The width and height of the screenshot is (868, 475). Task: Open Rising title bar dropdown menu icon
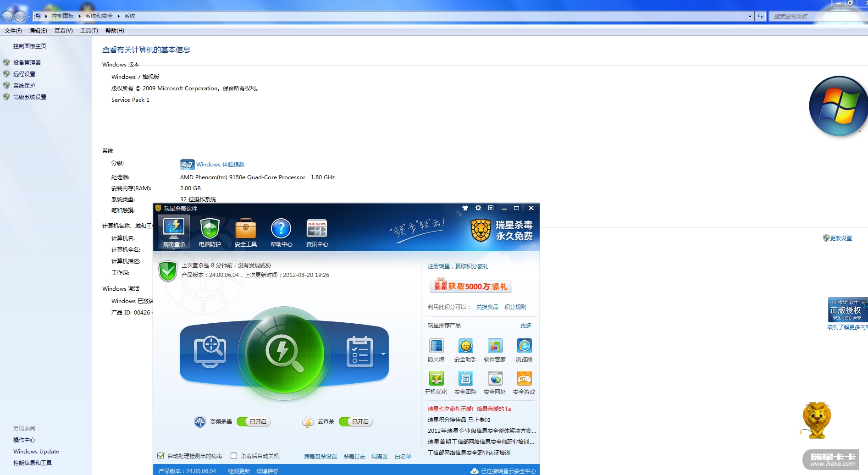(x=491, y=208)
